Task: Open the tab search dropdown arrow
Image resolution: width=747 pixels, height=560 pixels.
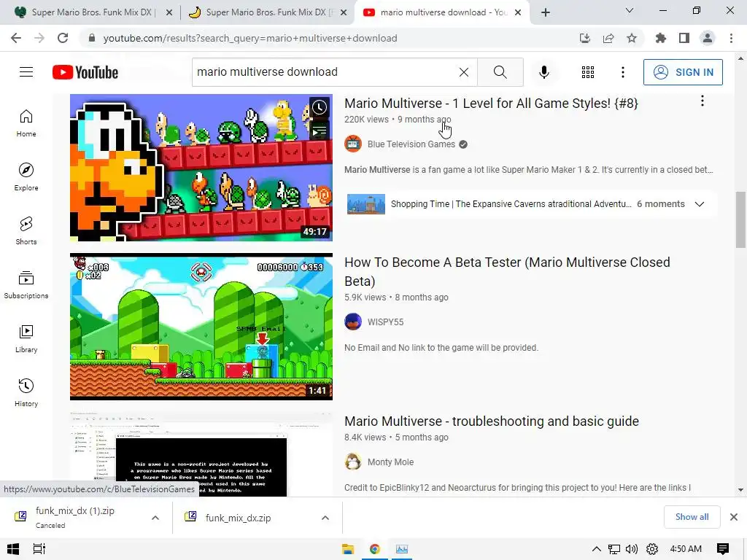Action: 630,10
